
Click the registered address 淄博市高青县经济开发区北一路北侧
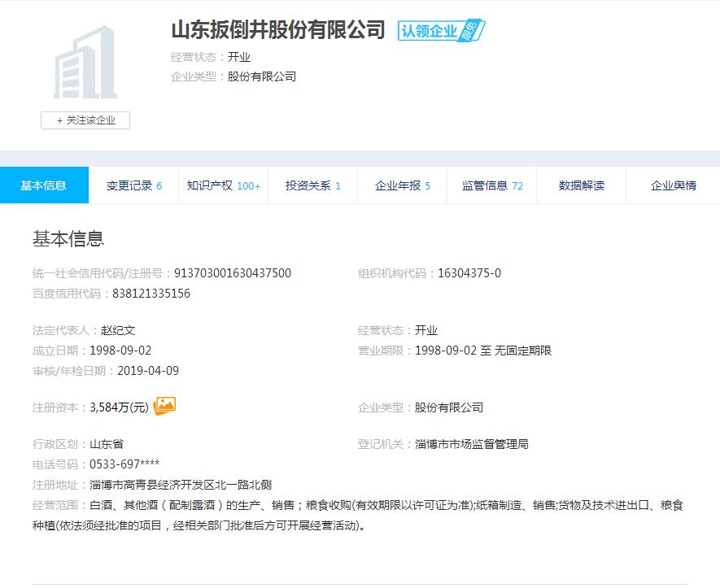pyautogui.click(x=181, y=485)
